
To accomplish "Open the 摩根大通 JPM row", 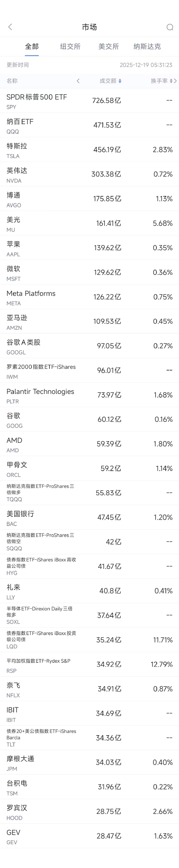I will coord(89,762).
